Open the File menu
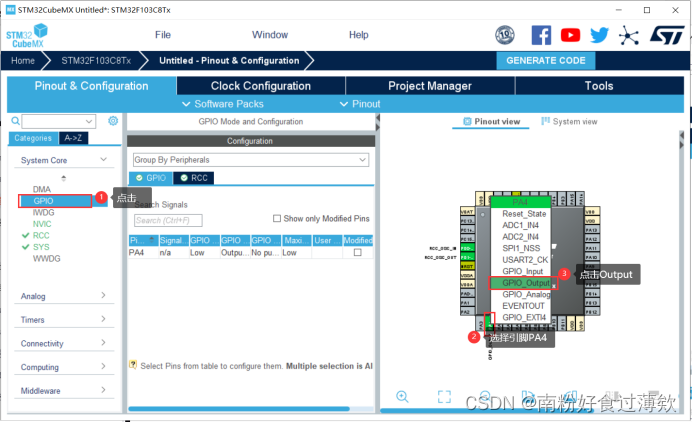 [163, 35]
